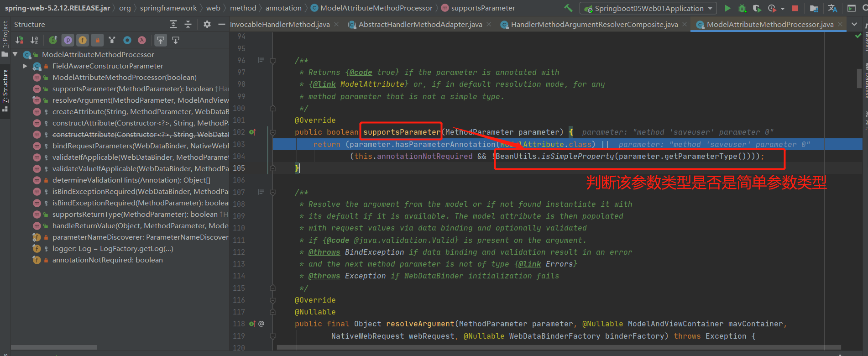Click the Translate icon in the toolbar
This screenshot has width=868, height=356.
[x=832, y=8]
